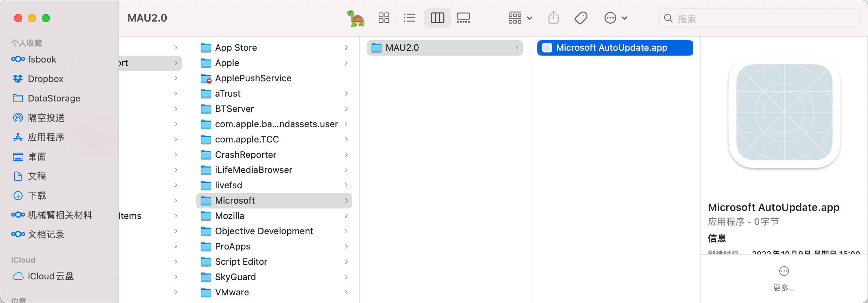Select the livefsd folder
Image resolution: width=868 pixels, height=303 pixels.
point(274,185)
